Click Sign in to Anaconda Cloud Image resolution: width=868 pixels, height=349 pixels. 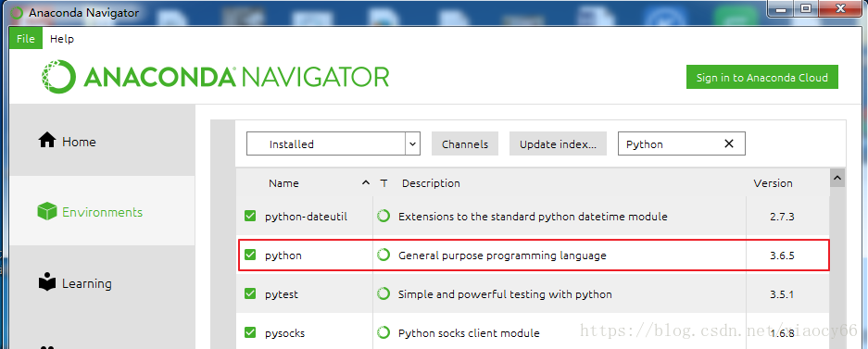(761, 78)
